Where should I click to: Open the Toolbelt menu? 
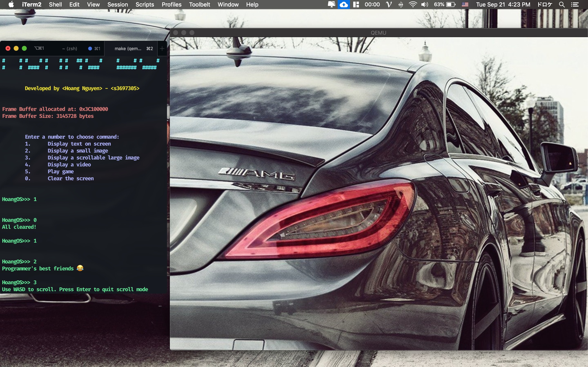(x=199, y=4)
